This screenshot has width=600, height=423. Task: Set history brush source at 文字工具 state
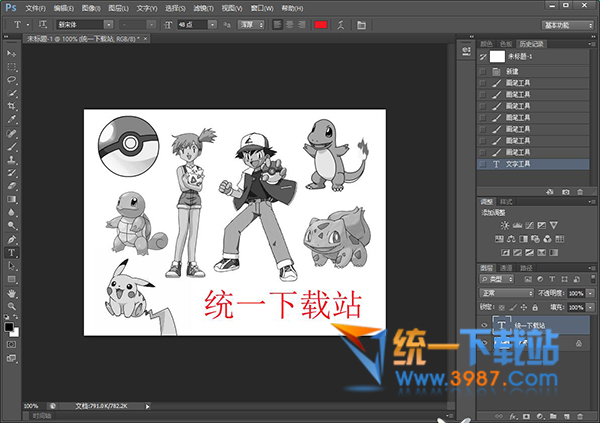(x=483, y=164)
